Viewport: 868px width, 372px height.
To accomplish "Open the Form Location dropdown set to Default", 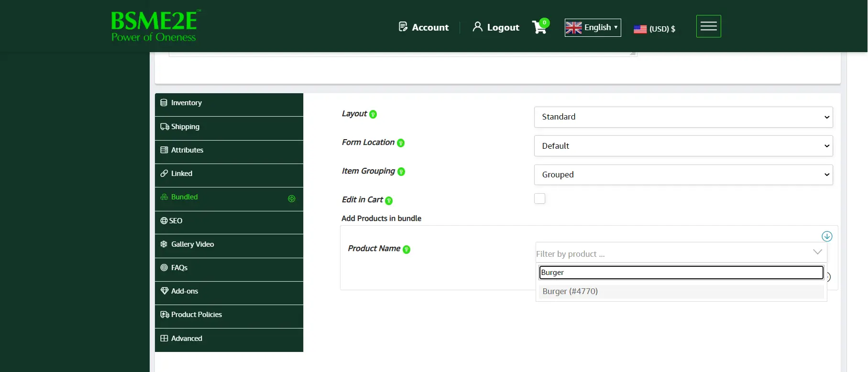I will [683, 146].
